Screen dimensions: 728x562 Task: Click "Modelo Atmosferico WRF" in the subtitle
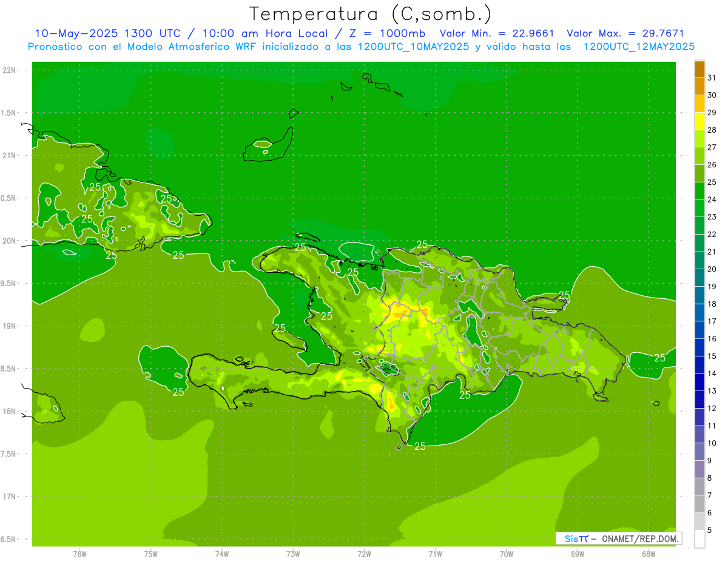coord(192,46)
